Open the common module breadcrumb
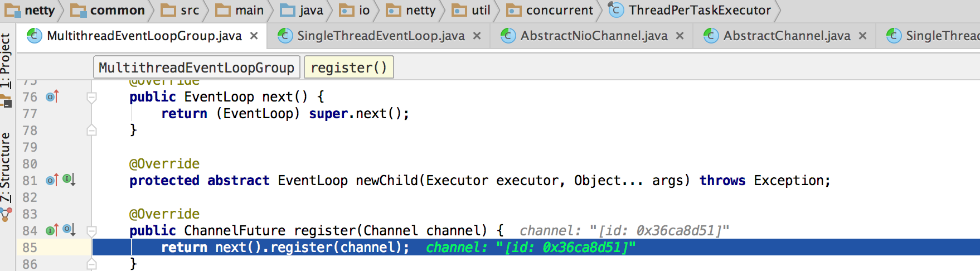980x271 pixels. pyautogui.click(x=108, y=10)
